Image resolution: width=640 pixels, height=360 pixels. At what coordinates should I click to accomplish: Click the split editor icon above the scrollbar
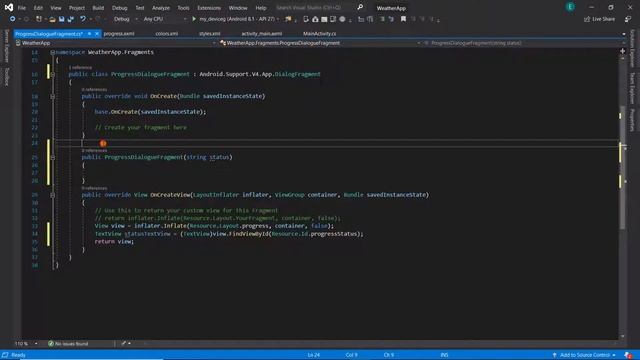[622, 51]
